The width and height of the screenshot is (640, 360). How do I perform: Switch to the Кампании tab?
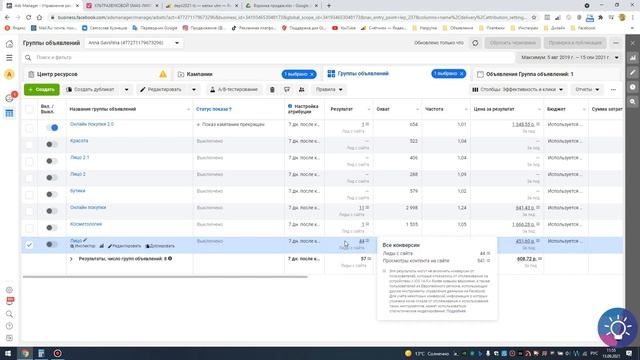pos(247,74)
